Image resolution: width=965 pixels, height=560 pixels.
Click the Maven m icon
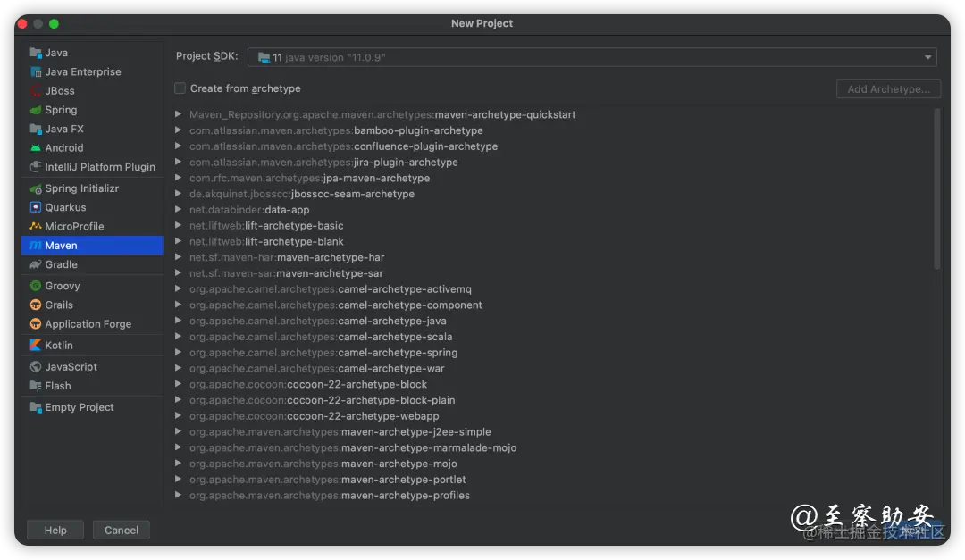(x=36, y=246)
